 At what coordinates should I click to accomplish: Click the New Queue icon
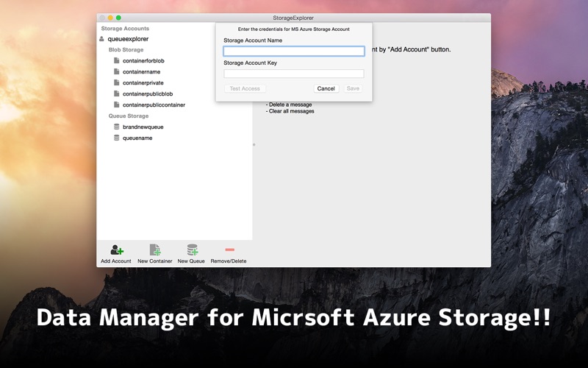click(x=193, y=250)
